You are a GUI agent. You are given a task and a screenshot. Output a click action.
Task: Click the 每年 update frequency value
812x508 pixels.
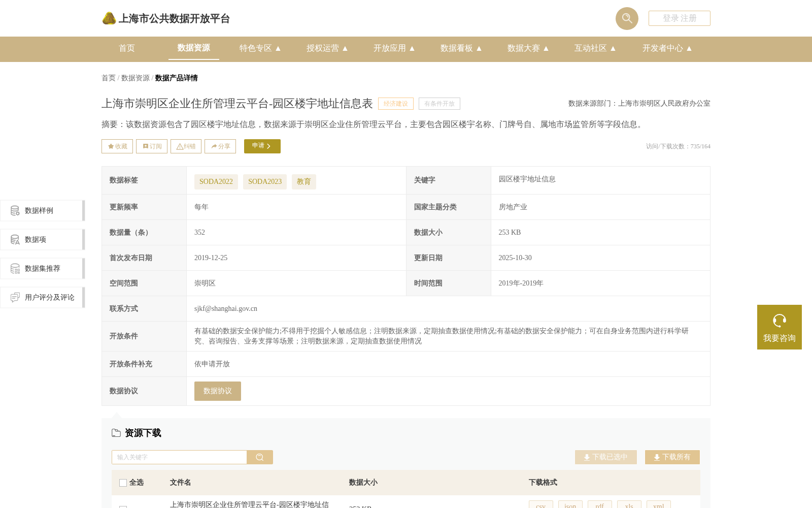[201, 207]
